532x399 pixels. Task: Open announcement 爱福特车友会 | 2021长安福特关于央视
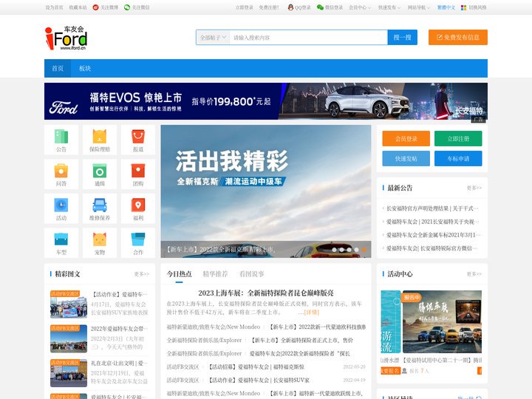432,222
